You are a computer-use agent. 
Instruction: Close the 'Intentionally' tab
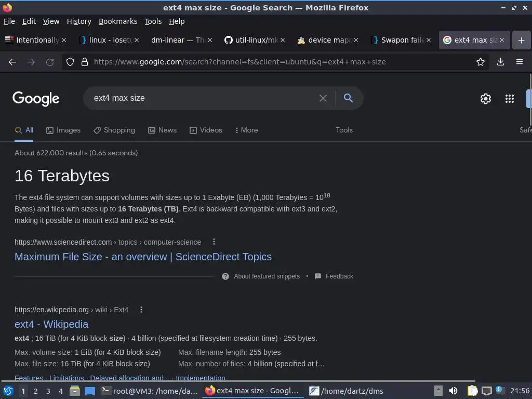tap(64, 40)
